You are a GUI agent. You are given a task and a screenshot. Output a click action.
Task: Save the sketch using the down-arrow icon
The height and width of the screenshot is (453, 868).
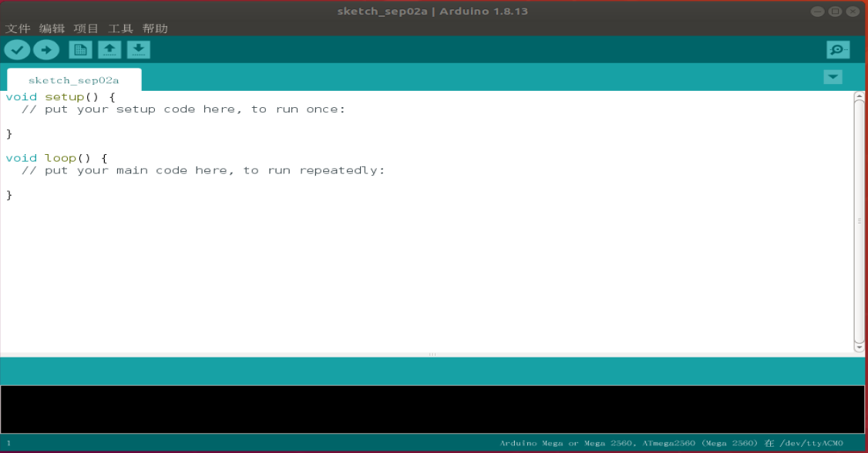click(138, 50)
